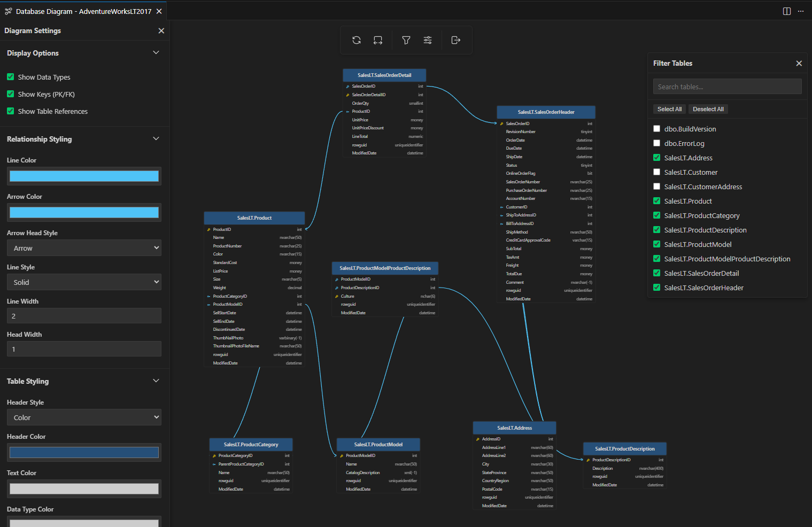Click the diagram icon on the tab
Viewport: 812px width, 527px height.
tap(9, 11)
